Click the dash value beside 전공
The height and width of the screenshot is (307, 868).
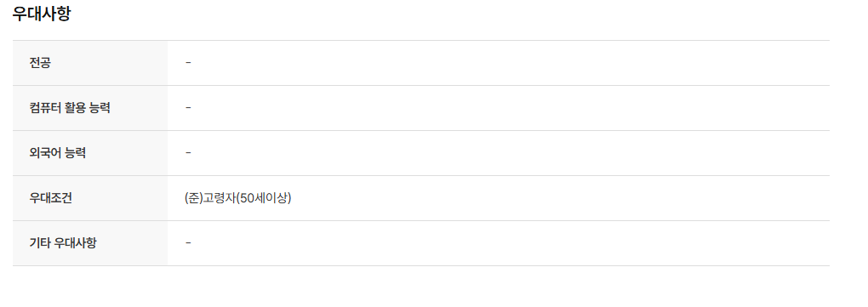[188, 63]
